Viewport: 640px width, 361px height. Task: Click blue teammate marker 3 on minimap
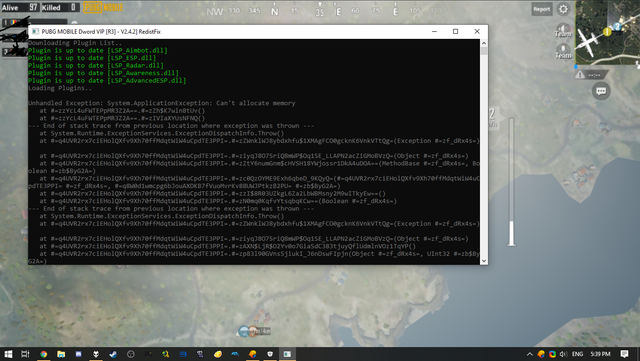(x=617, y=27)
